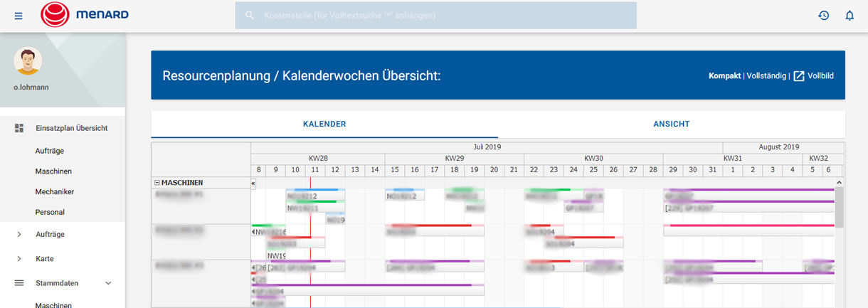Click the dashboard icon beside Einsatzplan Übersicht

[19, 128]
